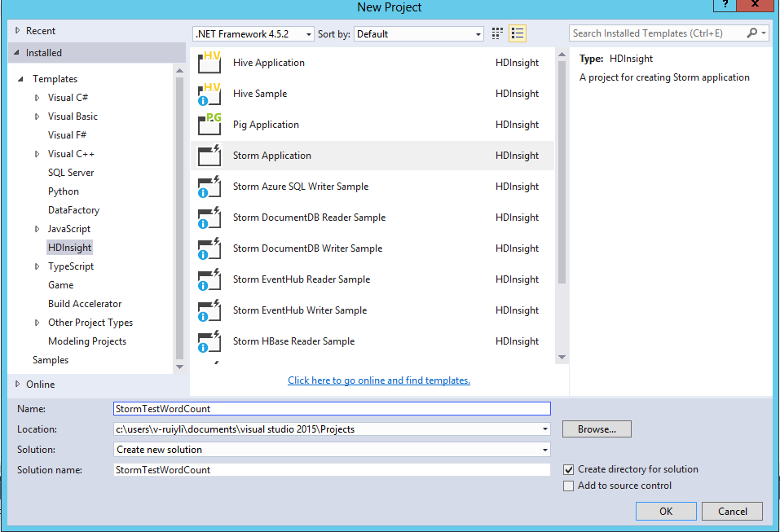The height and width of the screenshot is (532, 780).
Task: Expand the Online section
Action: coord(18,384)
